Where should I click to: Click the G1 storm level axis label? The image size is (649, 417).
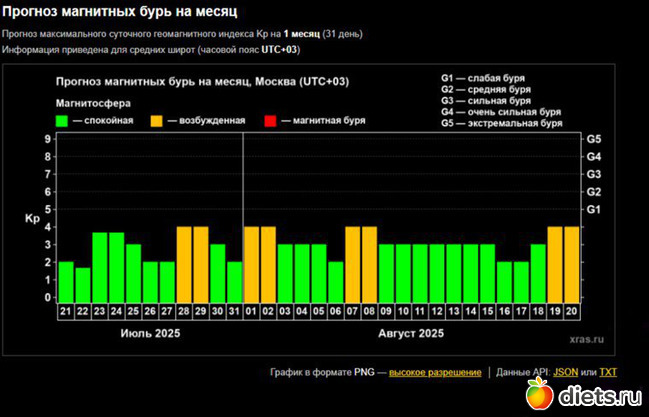(593, 209)
